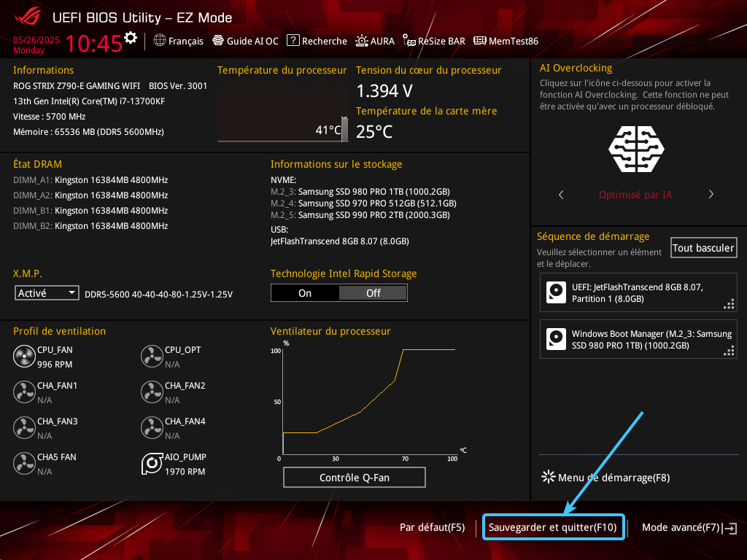Click the 10:45 clock display
This screenshot has height=560, width=747.
coord(94,43)
